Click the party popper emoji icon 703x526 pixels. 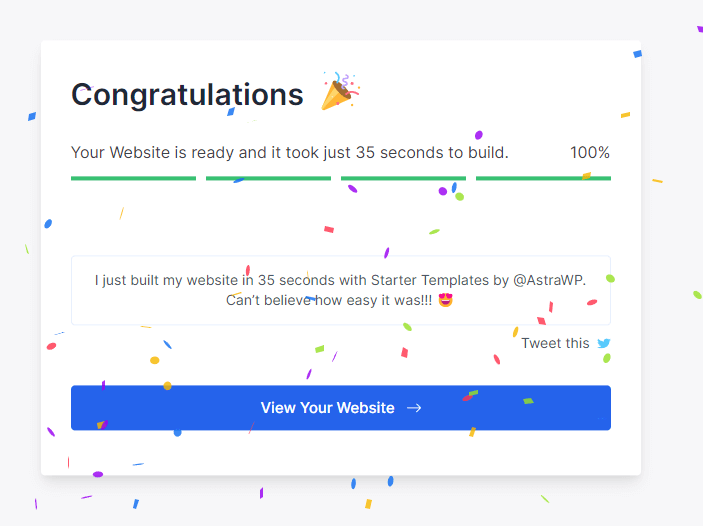coord(340,92)
